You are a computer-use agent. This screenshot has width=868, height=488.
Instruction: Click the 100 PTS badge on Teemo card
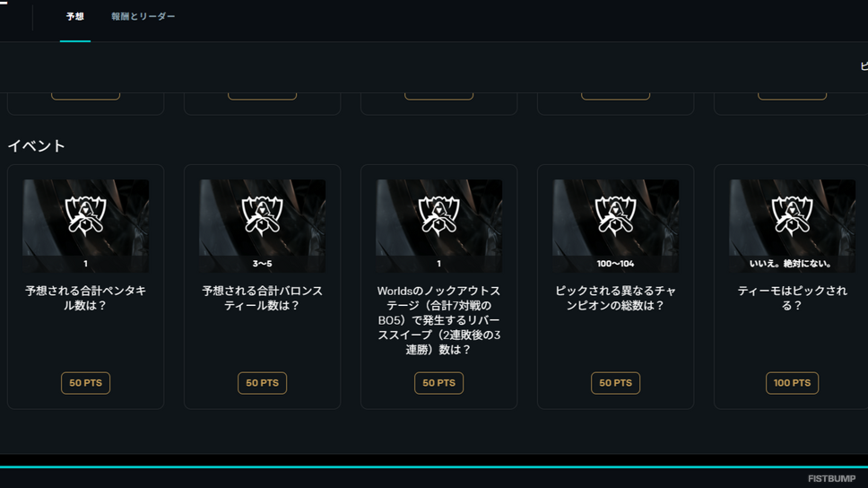[x=792, y=383]
